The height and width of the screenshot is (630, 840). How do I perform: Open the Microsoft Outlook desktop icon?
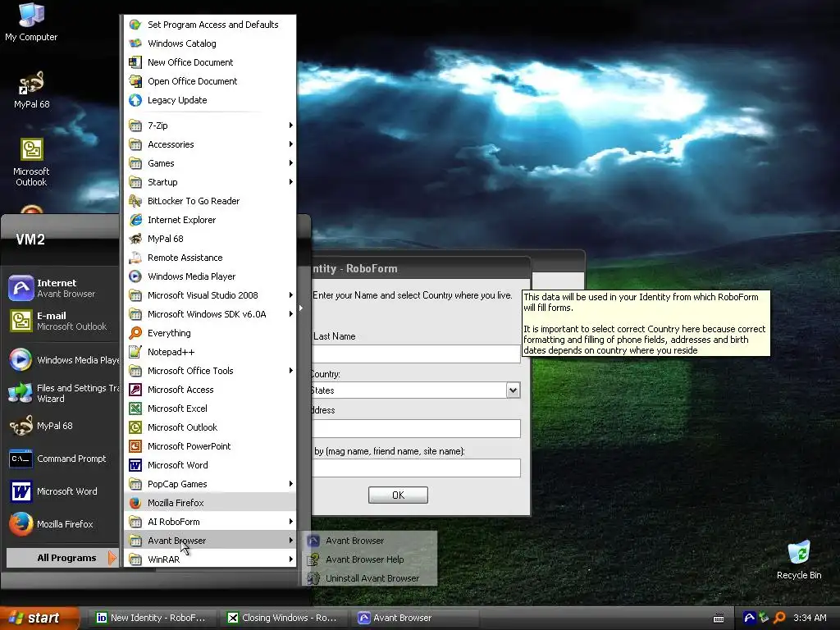(31, 162)
